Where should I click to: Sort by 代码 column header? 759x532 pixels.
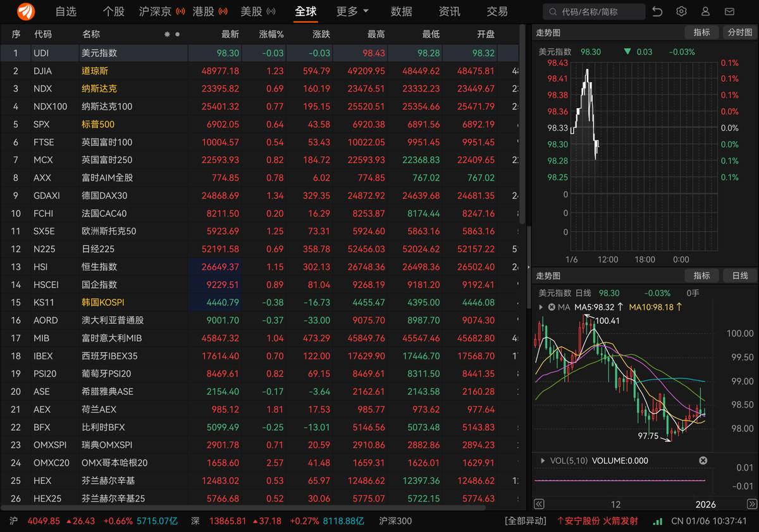[x=42, y=34]
